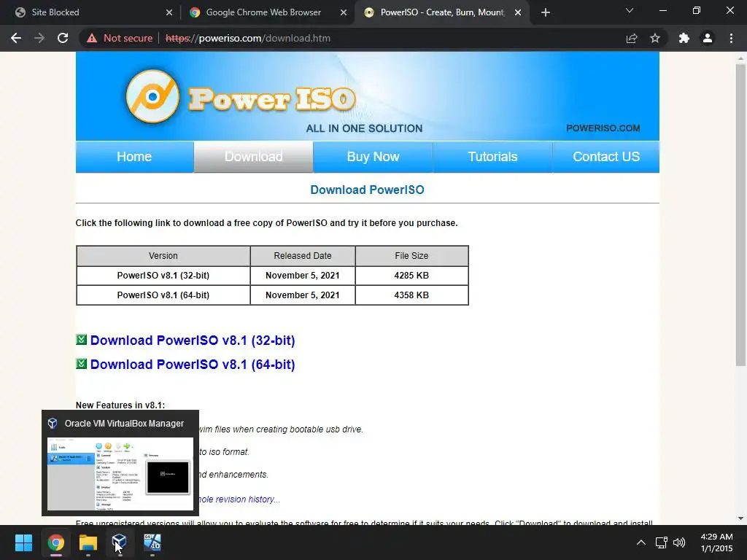Open the Contact US navigation menu
This screenshot has height=560, width=747.
(x=606, y=157)
